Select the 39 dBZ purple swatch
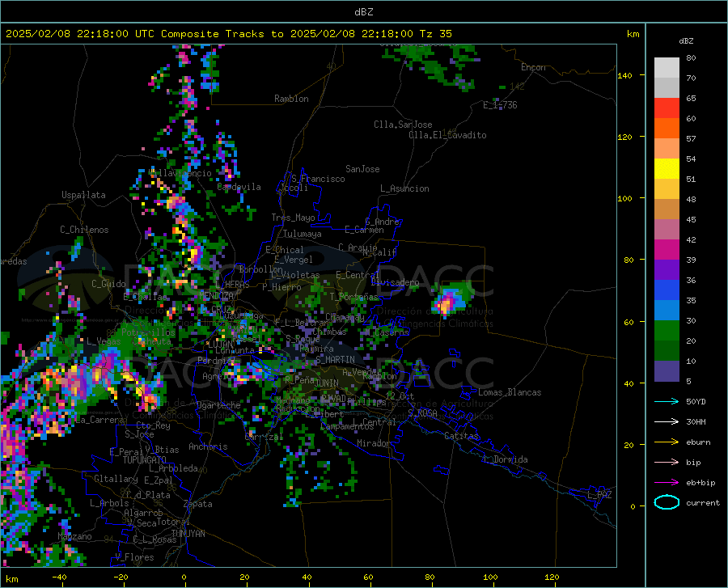 click(x=667, y=269)
